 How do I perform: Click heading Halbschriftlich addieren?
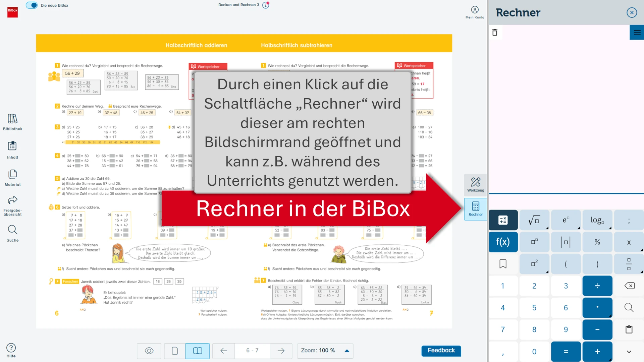196,45
